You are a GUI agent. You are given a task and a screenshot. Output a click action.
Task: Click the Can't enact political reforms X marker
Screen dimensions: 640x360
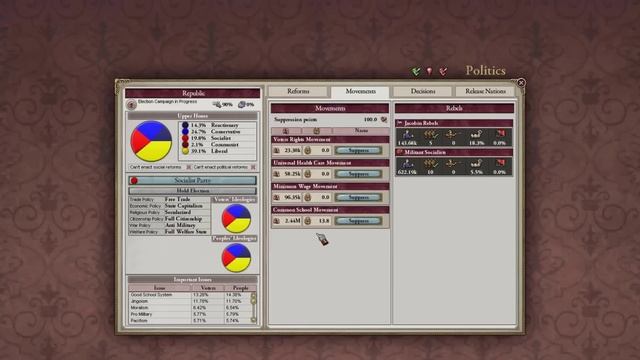click(x=253, y=167)
